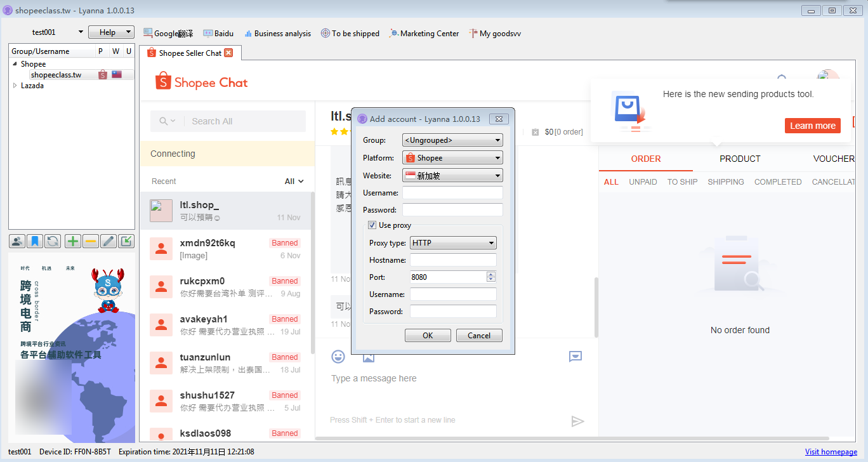The image size is (868, 462).
Task: Click OK in Add account dialog
Action: tap(428, 336)
